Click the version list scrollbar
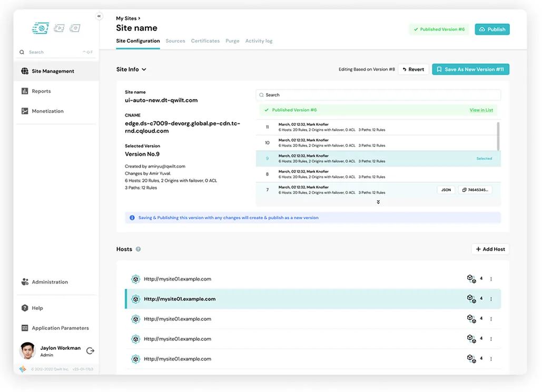542x392 pixels. click(498, 136)
